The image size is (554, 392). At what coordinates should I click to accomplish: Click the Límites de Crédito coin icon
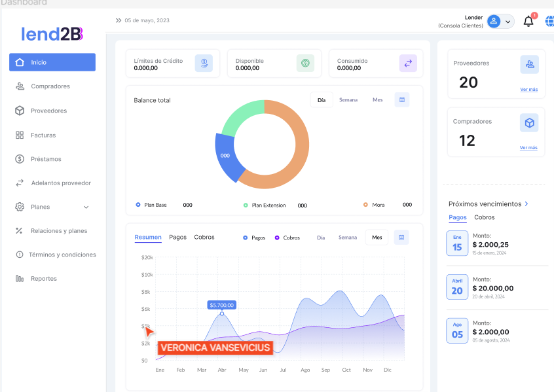(x=204, y=63)
